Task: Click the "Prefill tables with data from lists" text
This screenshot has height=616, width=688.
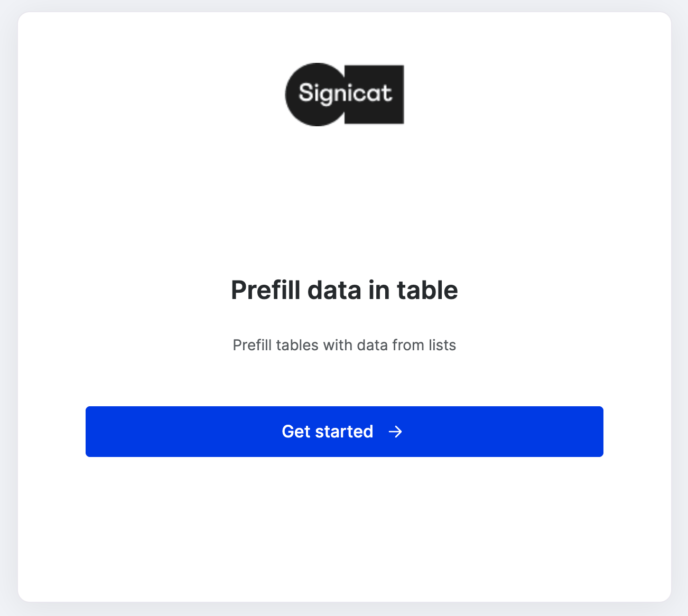Action: 344,345
